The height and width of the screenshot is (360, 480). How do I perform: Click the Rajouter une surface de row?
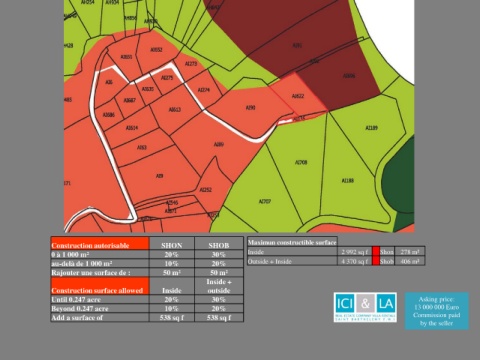tap(147, 272)
